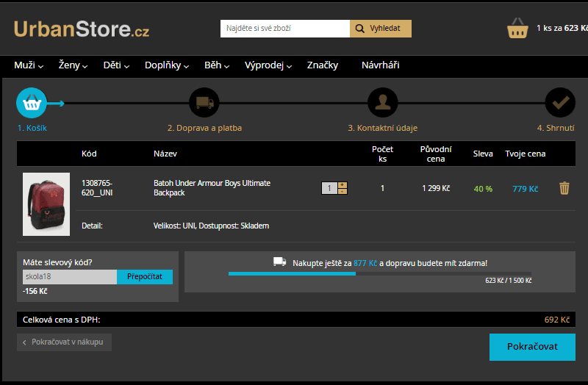
Task: Click the '1 ks za 623 Kč' cart summary
Action: tap(562, 28)
